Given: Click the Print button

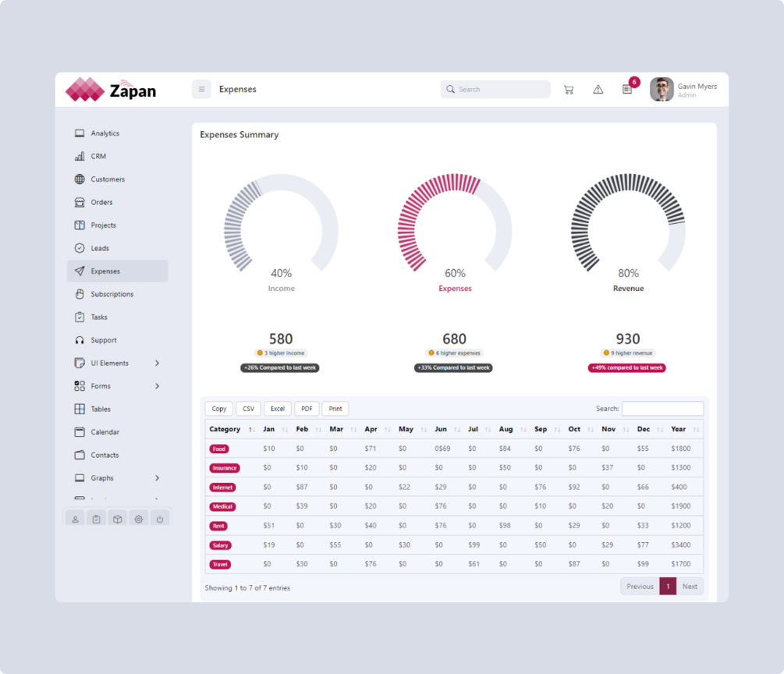Looking at the screenshot, I should 335,409.
